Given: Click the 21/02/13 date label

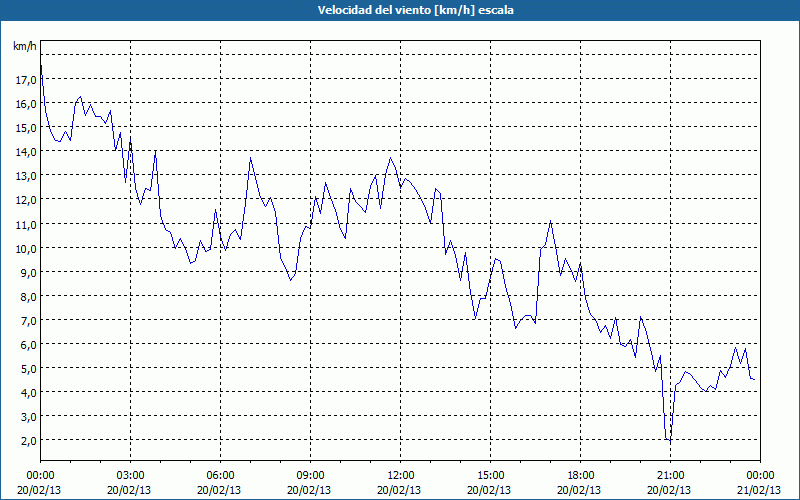Looking at the screenshot, I should 760,490.
